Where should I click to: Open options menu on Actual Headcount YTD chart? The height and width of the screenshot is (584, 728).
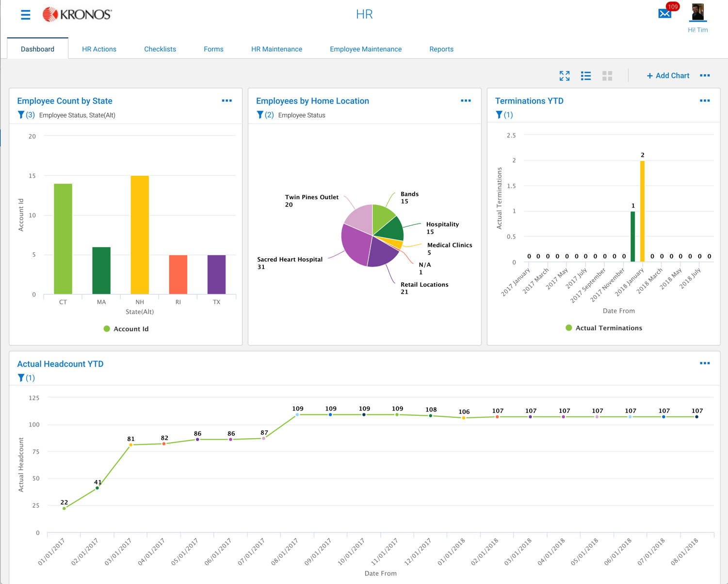pos(705,363)
